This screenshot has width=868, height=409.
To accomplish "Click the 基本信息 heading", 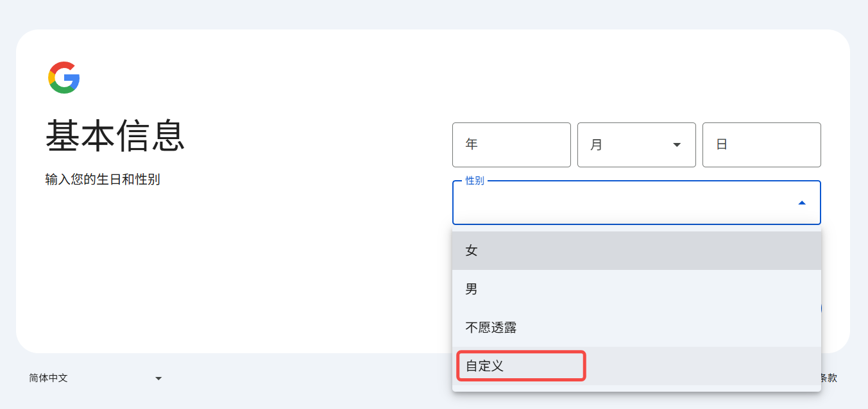I will point(115,137).
